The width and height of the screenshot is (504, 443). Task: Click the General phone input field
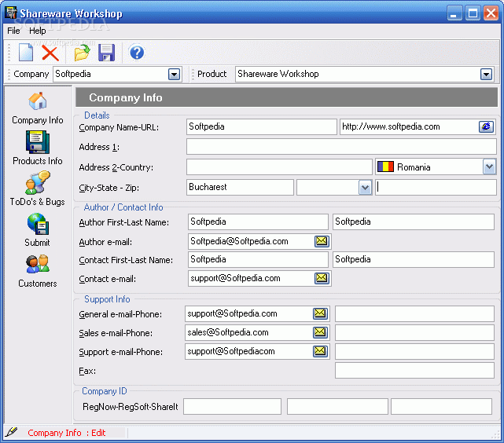414,313
